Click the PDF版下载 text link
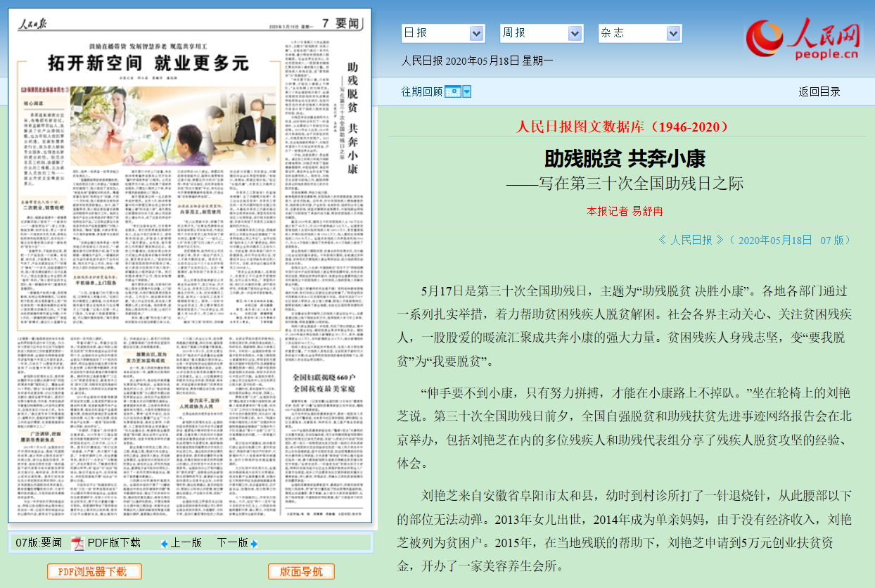 pyautogui.click(x=114, y=543)
